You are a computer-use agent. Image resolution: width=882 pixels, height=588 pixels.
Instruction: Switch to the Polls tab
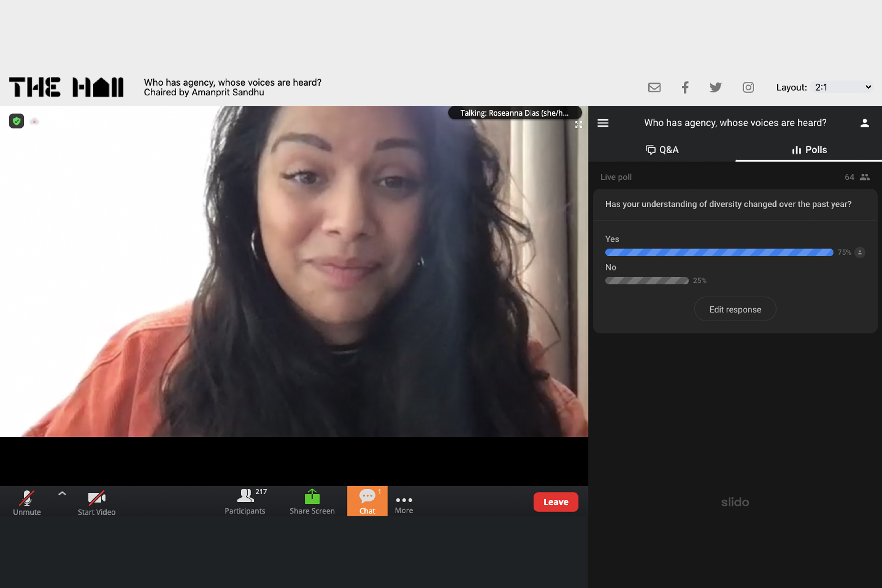coord(809,150)
